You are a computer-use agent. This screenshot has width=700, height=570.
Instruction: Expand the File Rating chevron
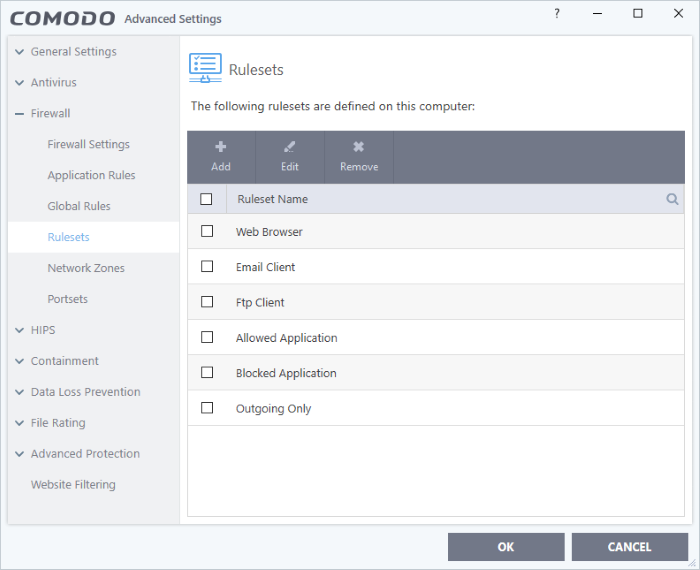tap(19, 423)
